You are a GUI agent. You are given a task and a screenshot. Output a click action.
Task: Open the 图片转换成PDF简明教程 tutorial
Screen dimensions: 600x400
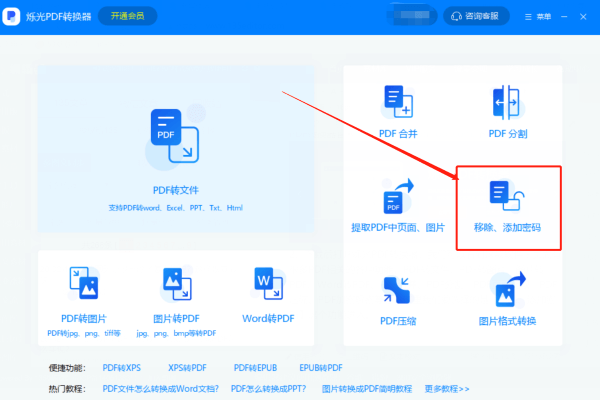367,389
